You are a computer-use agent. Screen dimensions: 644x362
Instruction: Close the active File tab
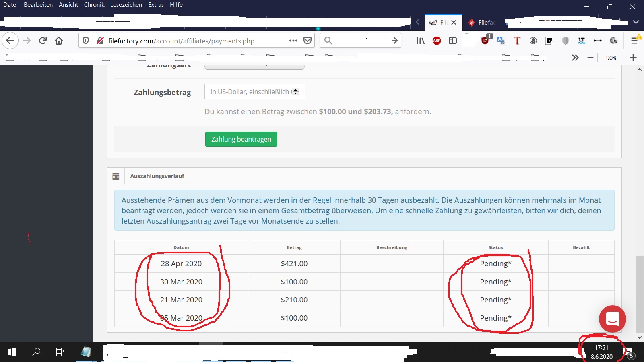click(x=454, y=23)
